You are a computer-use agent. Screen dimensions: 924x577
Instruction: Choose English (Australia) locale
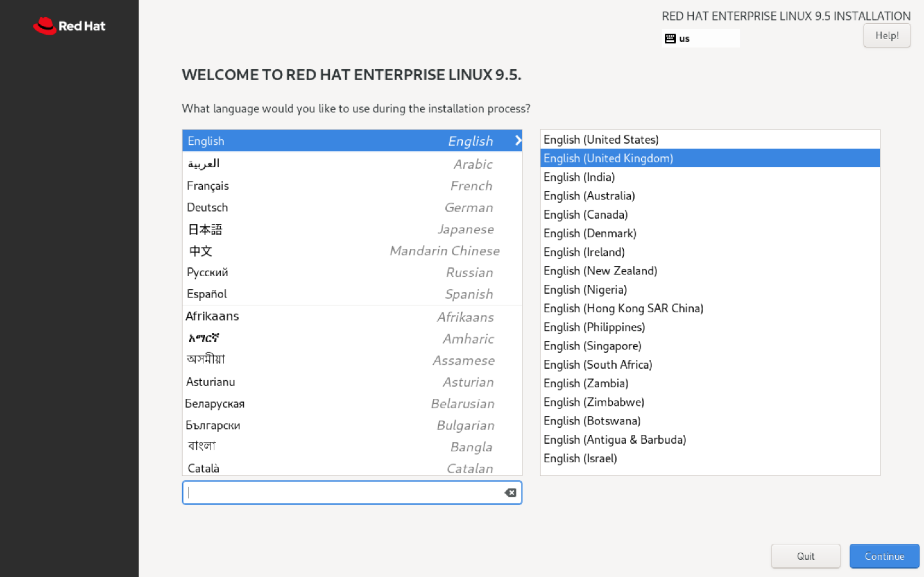pyautogui.click(x=709, y=196)
